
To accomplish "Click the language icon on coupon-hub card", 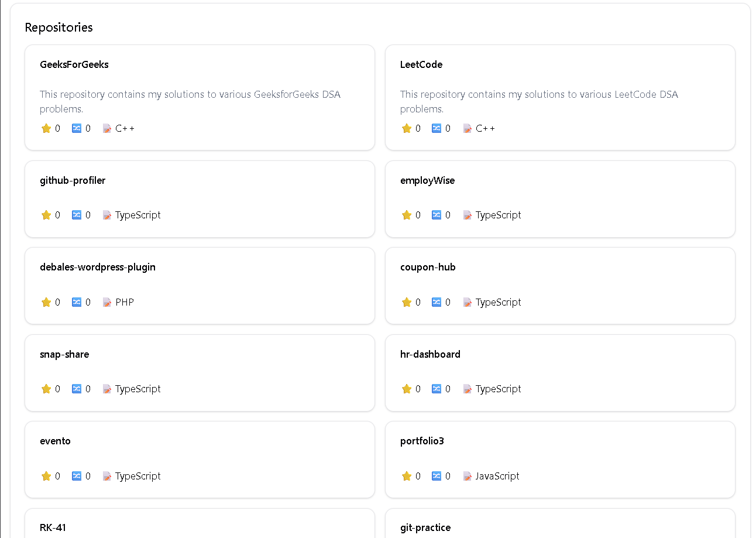I will coord(468,302).
